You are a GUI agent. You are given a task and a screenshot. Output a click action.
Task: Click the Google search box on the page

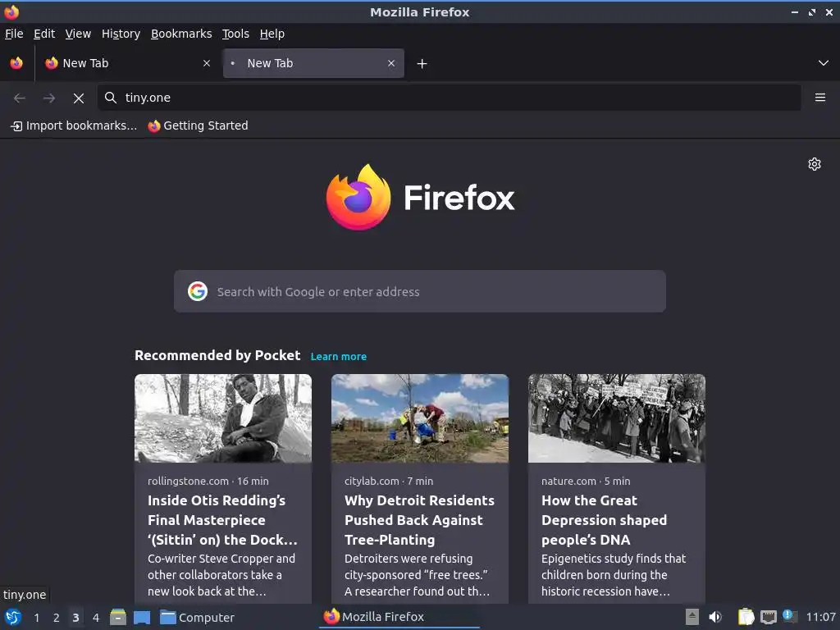[419, 291]
